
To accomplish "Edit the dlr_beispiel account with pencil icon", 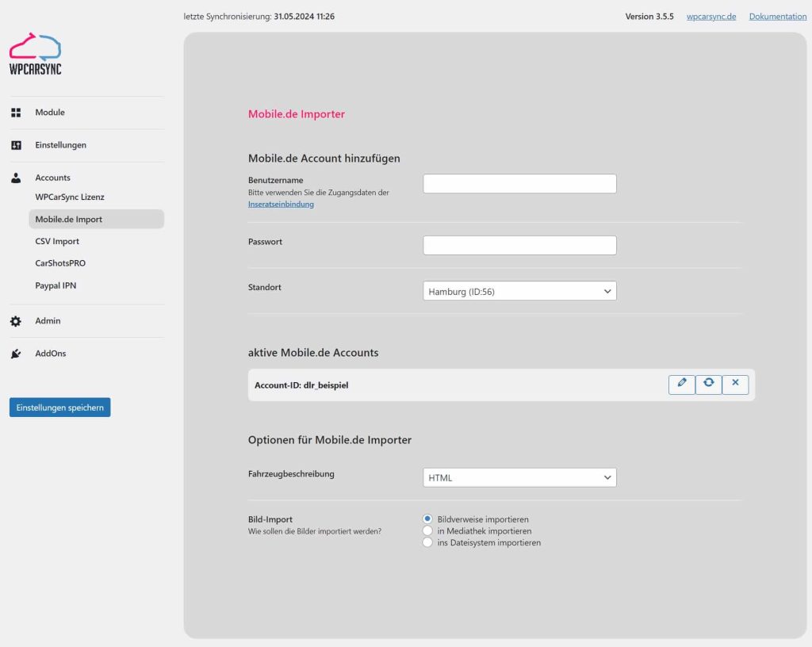I will (x=681, y=385).
